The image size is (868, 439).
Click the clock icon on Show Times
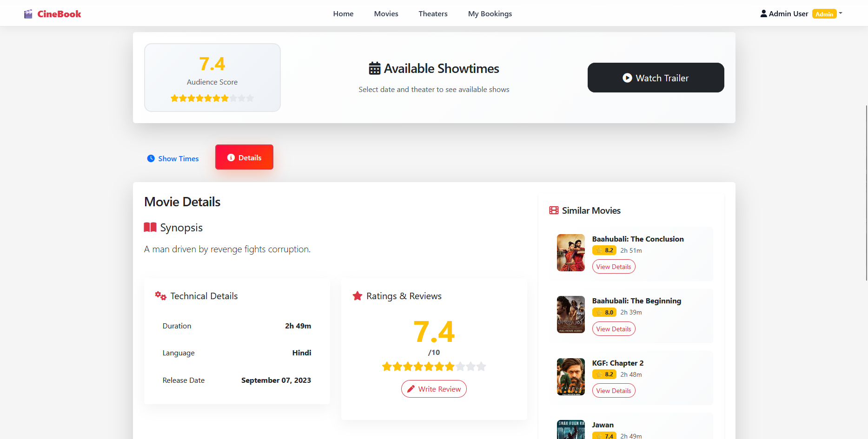pyautogui.click(x=151, y=158)
